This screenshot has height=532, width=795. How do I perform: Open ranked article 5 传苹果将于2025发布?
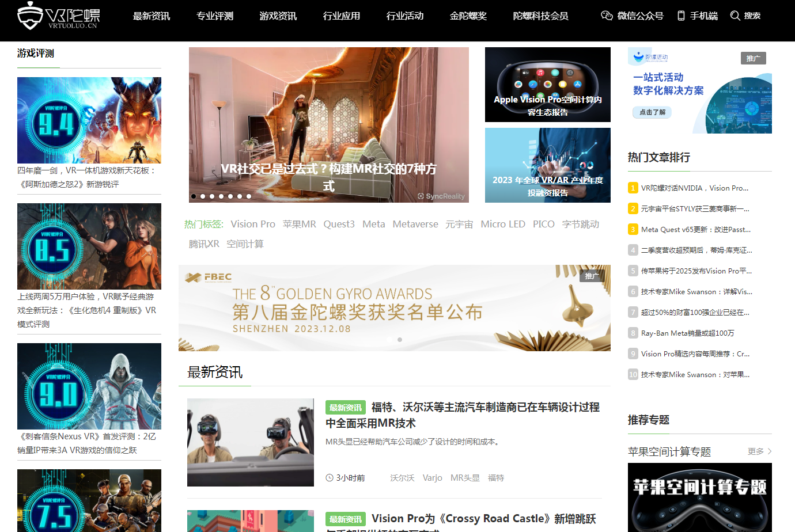coord(696,271)
